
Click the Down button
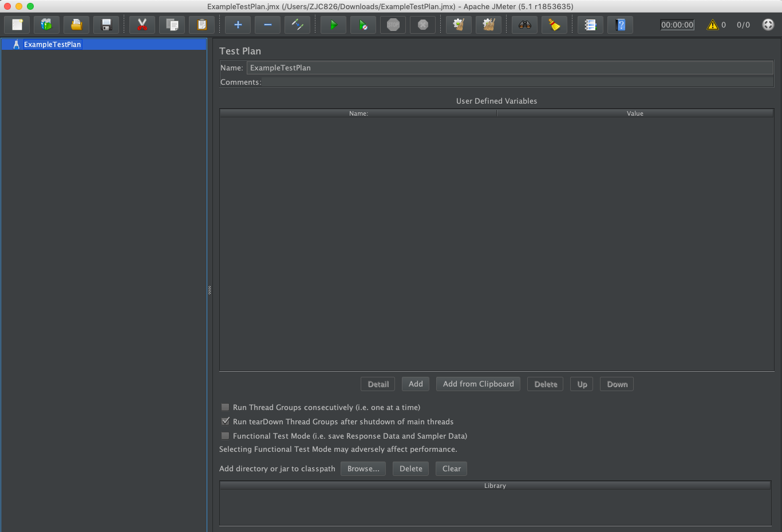617,384
